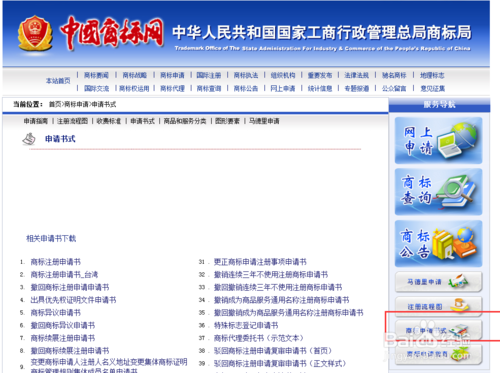Click the printer icon beside 申请书式

(29, 139)
